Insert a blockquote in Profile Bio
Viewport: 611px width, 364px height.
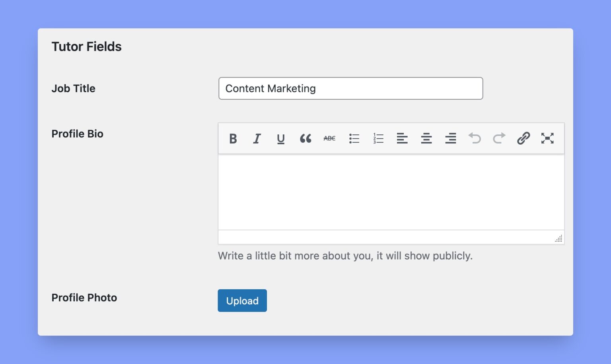pos(305,138)
